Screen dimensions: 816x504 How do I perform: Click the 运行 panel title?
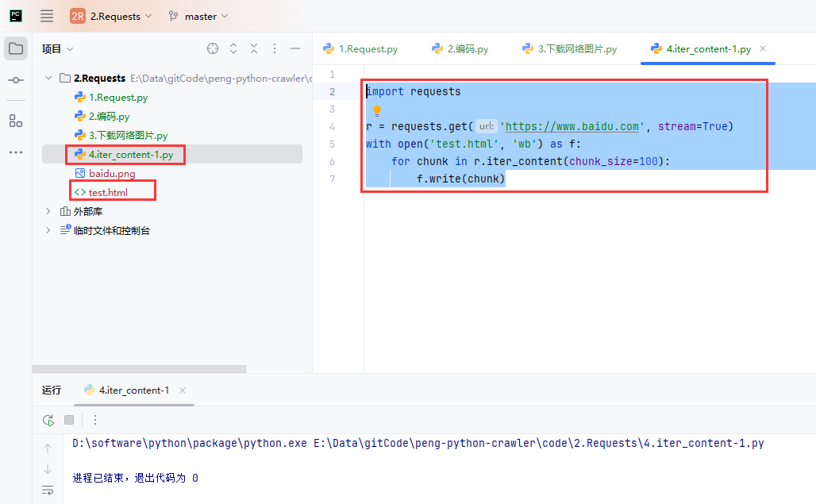(x=52, y=390)
